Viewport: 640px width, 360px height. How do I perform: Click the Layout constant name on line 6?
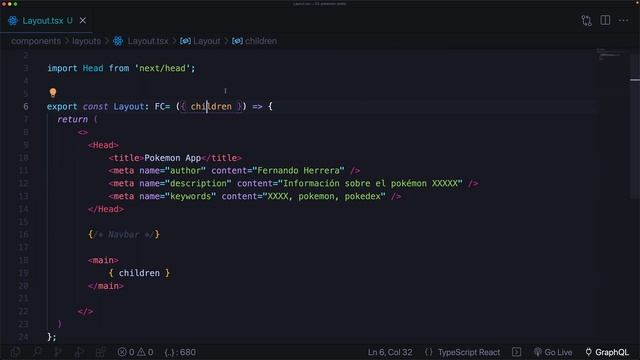129,107
